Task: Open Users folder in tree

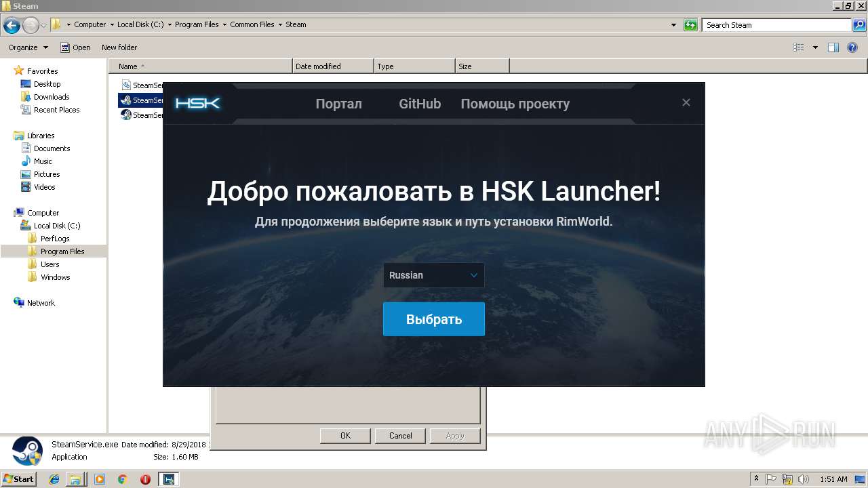Action: click(50, 264)
